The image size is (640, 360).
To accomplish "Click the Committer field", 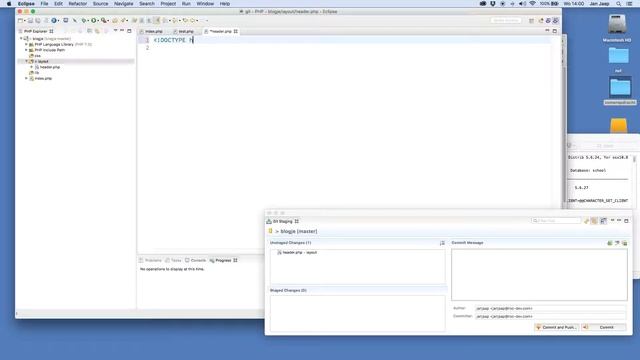I will pos(550,316).
